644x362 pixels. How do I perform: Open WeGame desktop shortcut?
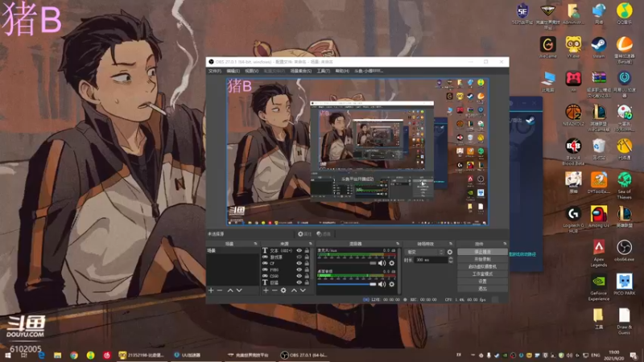(x=548, y=47)
